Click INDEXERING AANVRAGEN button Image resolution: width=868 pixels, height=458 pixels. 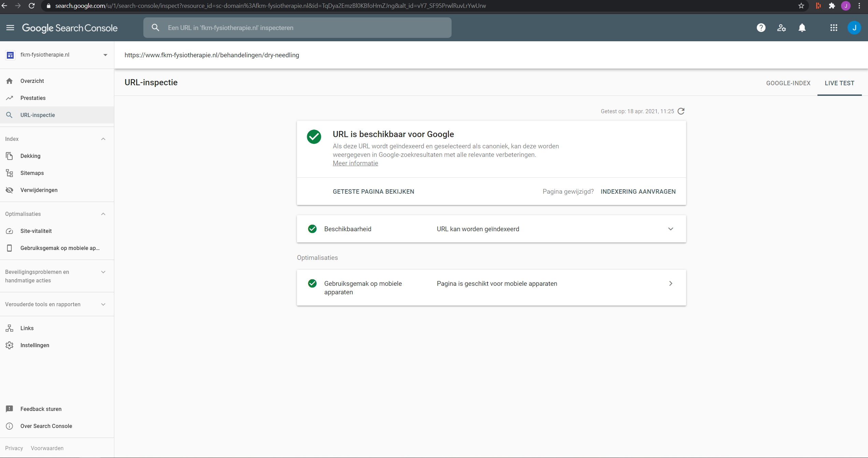[x=638, y=192]
